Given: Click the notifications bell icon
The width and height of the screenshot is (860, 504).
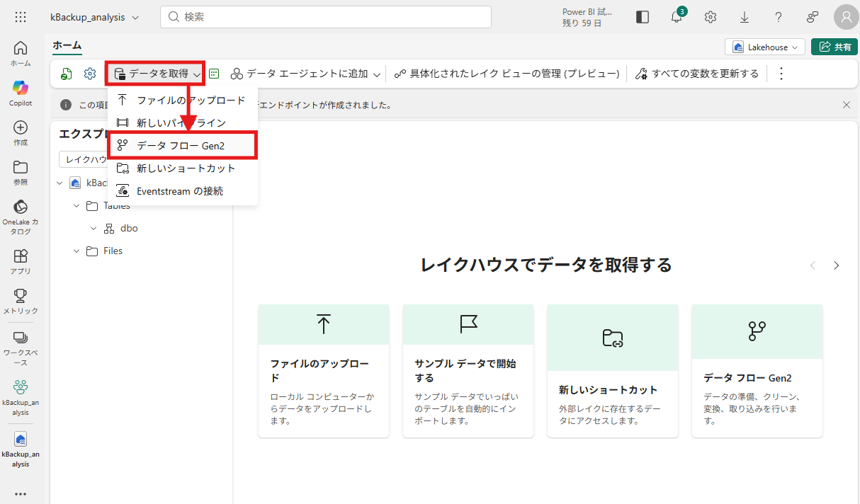Looking at the screenshot, I should click(x=677, y=17).
